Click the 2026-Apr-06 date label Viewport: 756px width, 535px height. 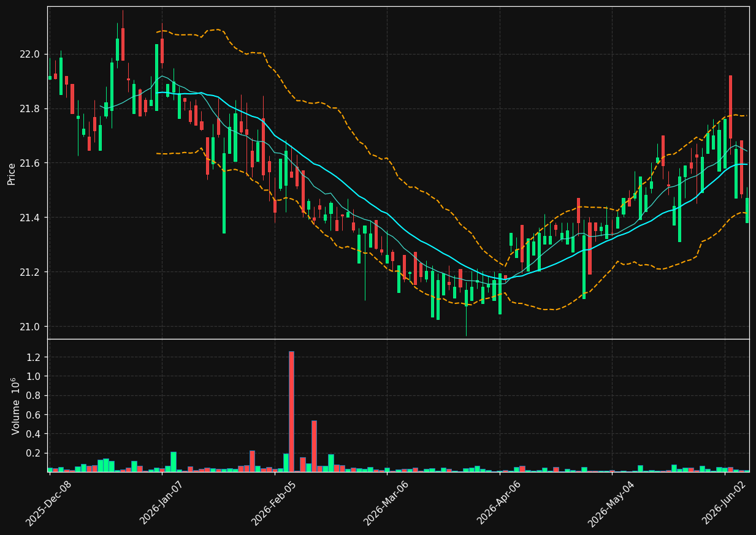point(500,503)
